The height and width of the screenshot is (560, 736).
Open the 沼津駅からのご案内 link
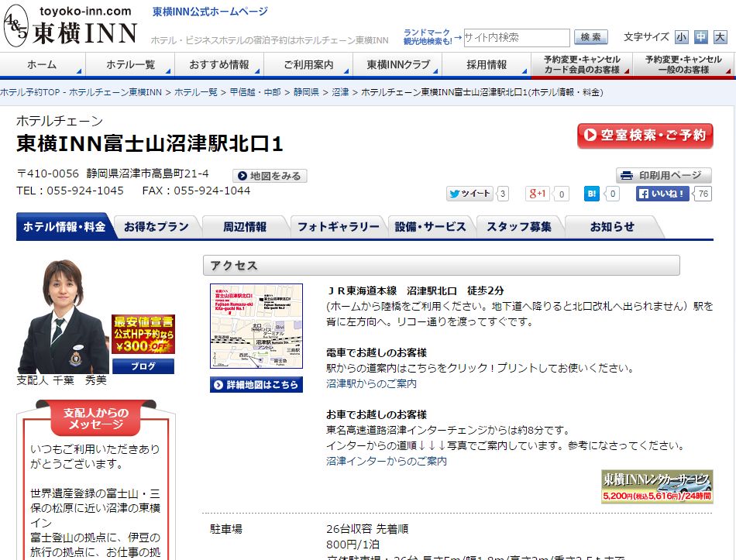point(371,383)
